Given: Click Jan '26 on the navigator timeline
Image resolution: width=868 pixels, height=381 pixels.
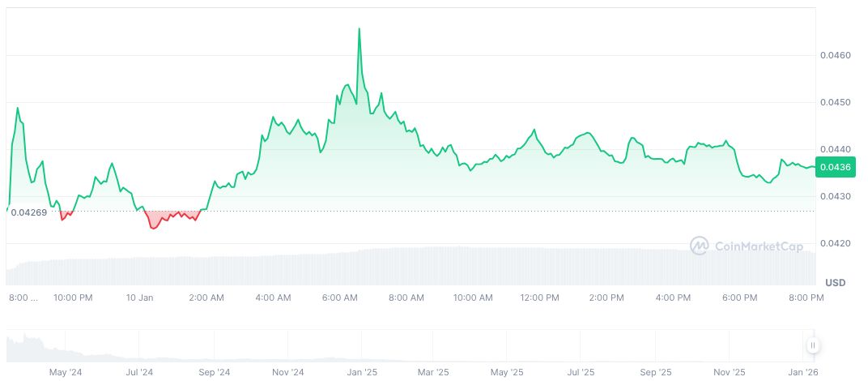Looking at the screenshot, I should 802,372.
